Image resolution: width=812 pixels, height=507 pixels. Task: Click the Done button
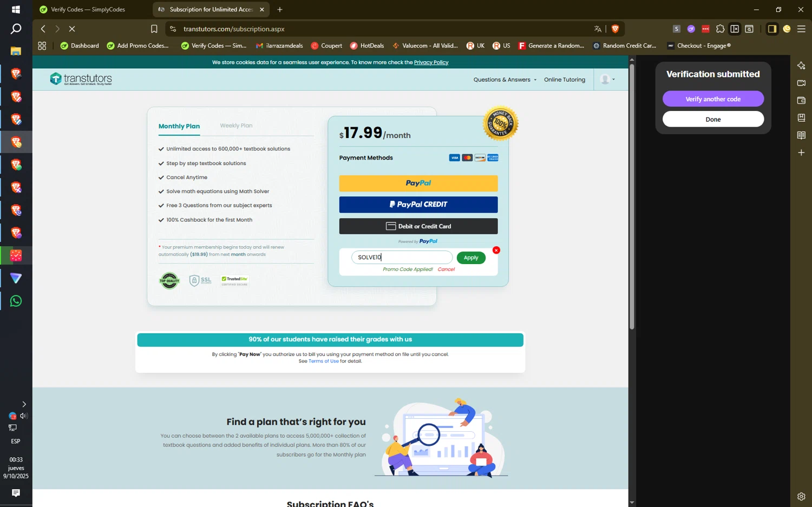[x=713, y=120]
